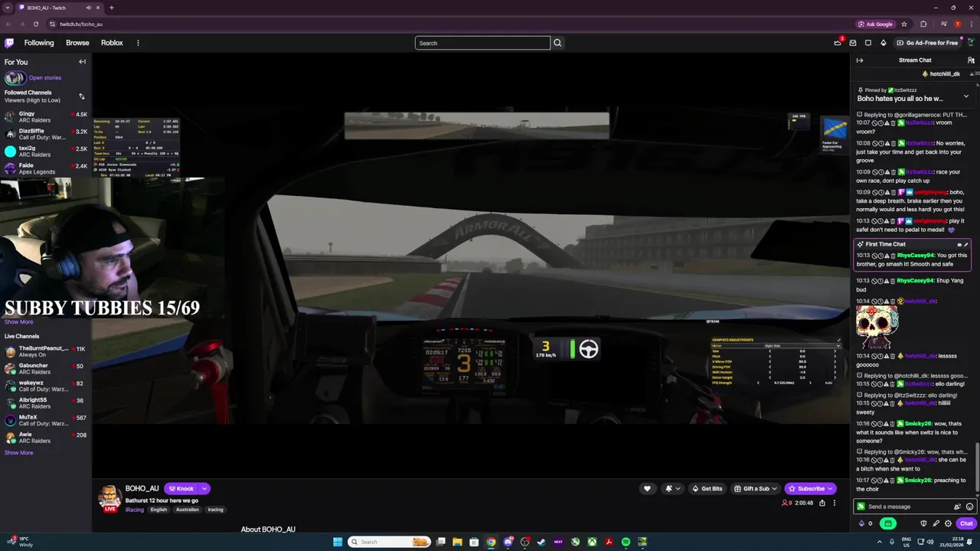Show more live channels
This screenshot has width=980, height=551.
tap(18, 452)
